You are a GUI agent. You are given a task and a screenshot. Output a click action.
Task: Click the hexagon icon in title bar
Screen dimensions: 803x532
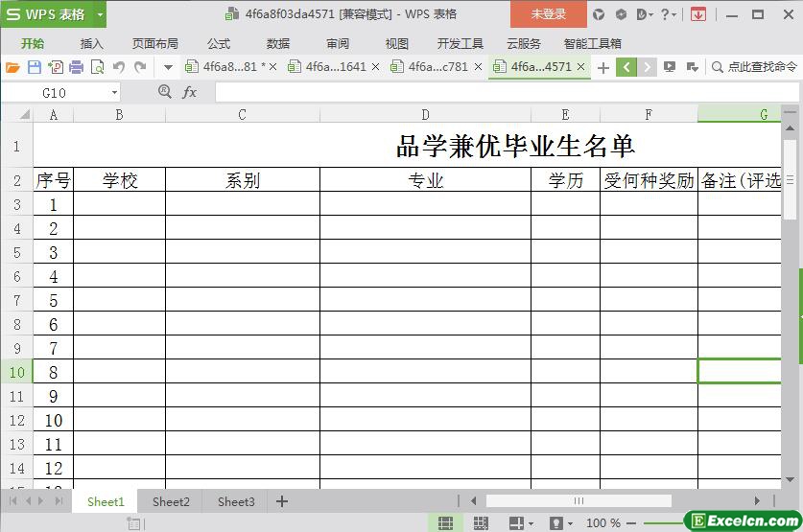pos(621,14)
